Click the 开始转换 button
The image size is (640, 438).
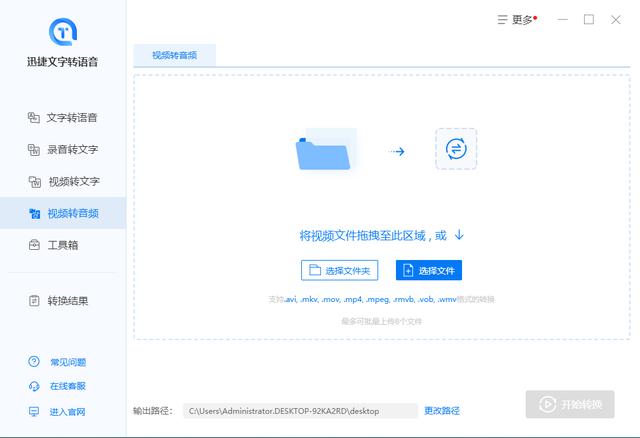point(570,404)
